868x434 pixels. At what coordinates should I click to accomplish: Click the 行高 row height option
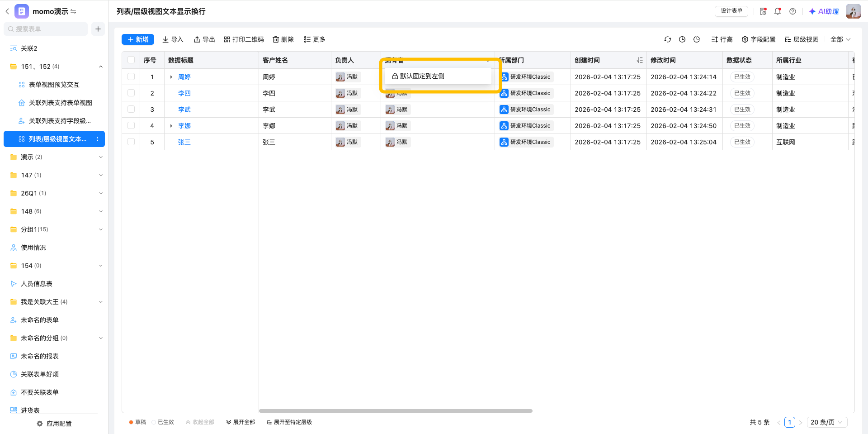(722, 39)
